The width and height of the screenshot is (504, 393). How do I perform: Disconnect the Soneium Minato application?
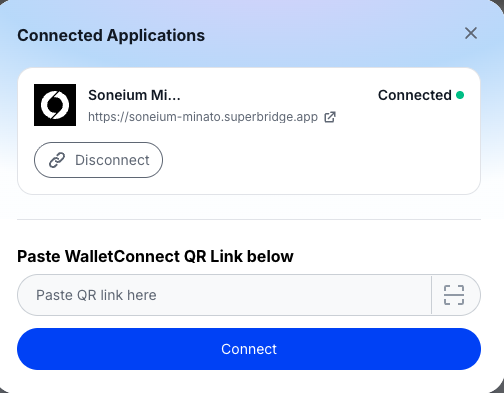[x=98, y=160]
